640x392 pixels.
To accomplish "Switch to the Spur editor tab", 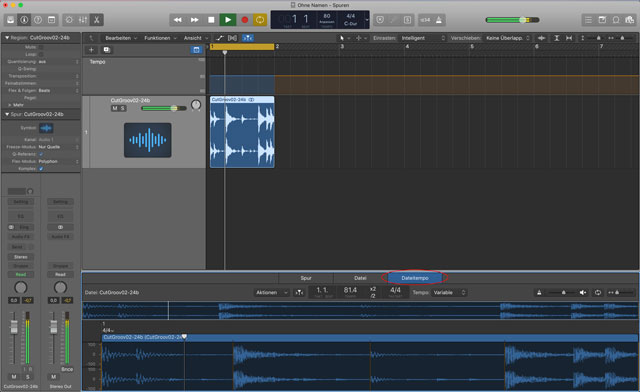I will click(x=306, y=278).
